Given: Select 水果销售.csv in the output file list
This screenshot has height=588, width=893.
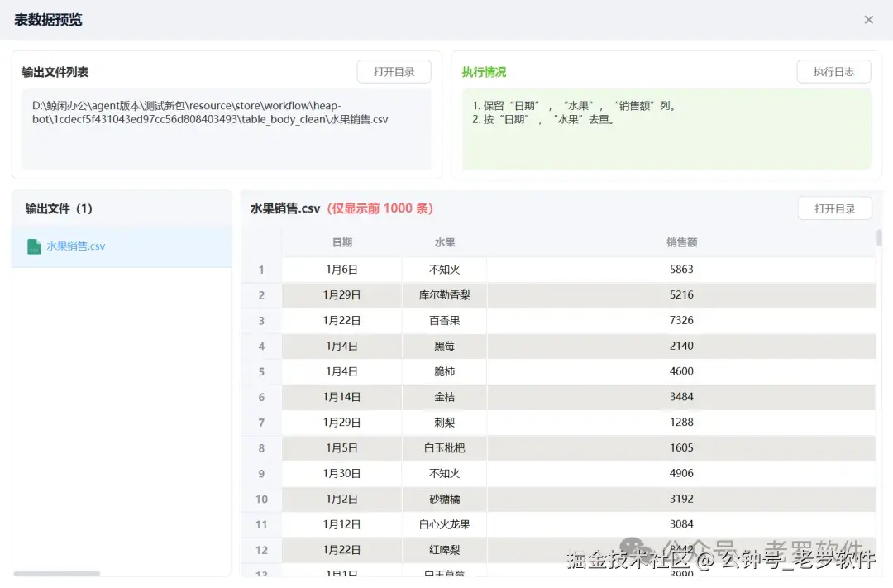Looking at the screenshot, I should click(122, 246).
